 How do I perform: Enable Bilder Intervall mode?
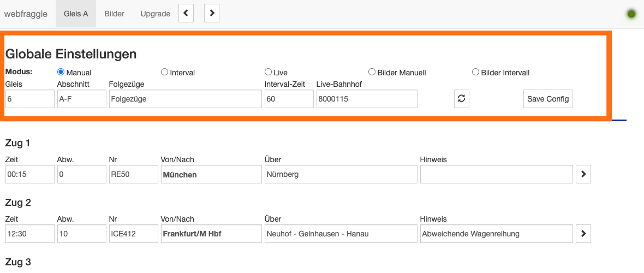475,72
